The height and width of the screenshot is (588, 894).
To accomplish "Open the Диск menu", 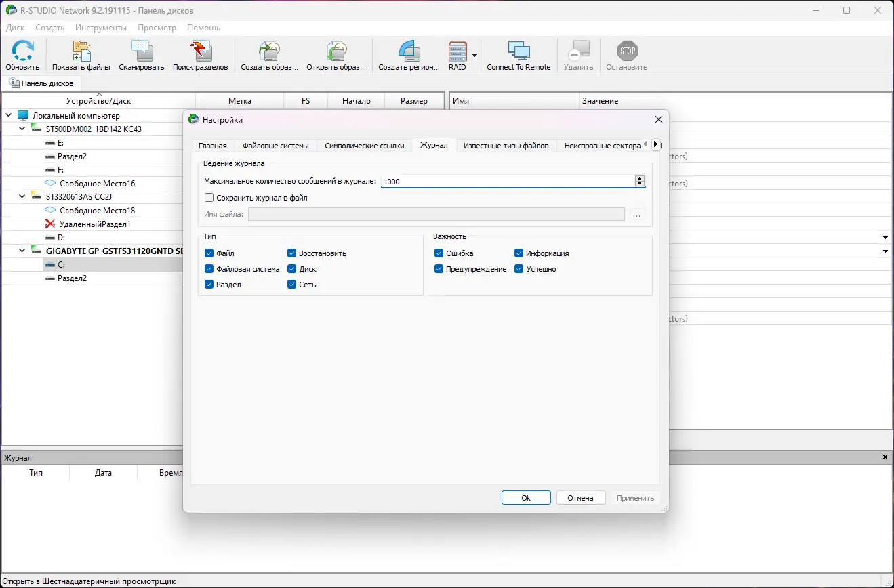I will (15, 28).
